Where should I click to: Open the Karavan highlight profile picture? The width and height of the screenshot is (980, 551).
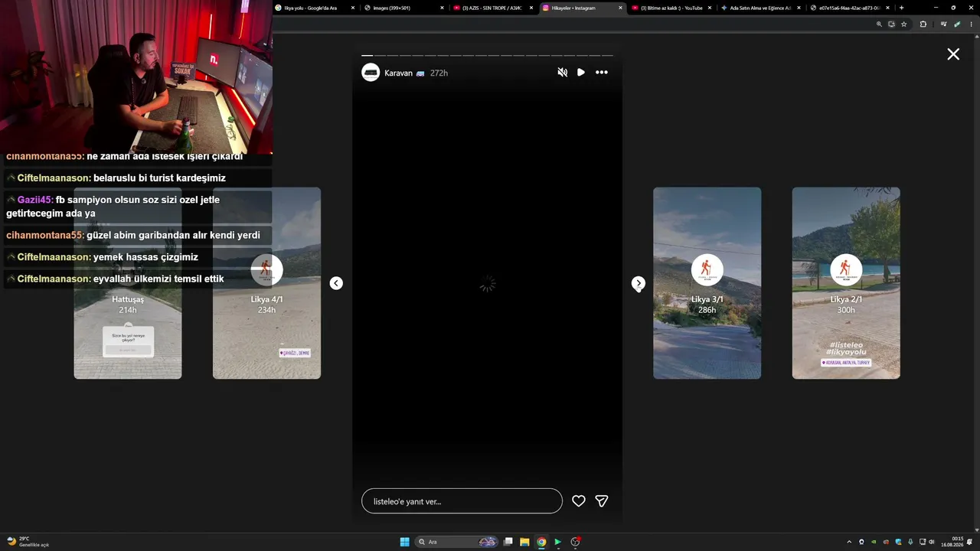371,73
